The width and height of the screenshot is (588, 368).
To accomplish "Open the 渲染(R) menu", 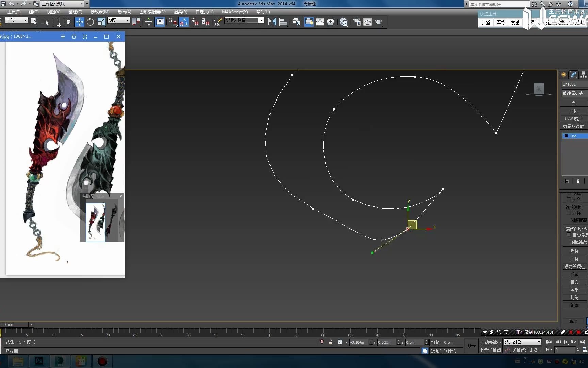I will click(180, 12).
